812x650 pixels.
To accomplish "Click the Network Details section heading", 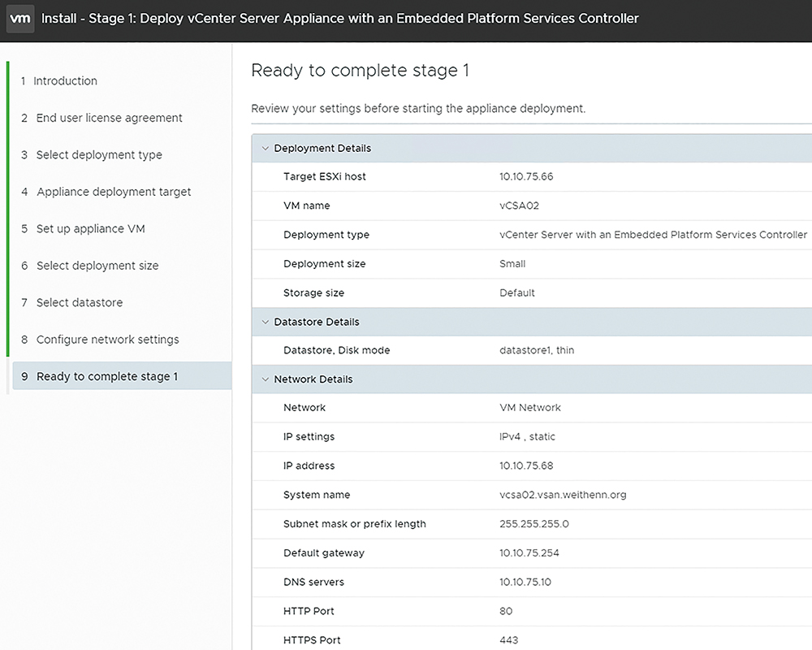I will (313, 379).
